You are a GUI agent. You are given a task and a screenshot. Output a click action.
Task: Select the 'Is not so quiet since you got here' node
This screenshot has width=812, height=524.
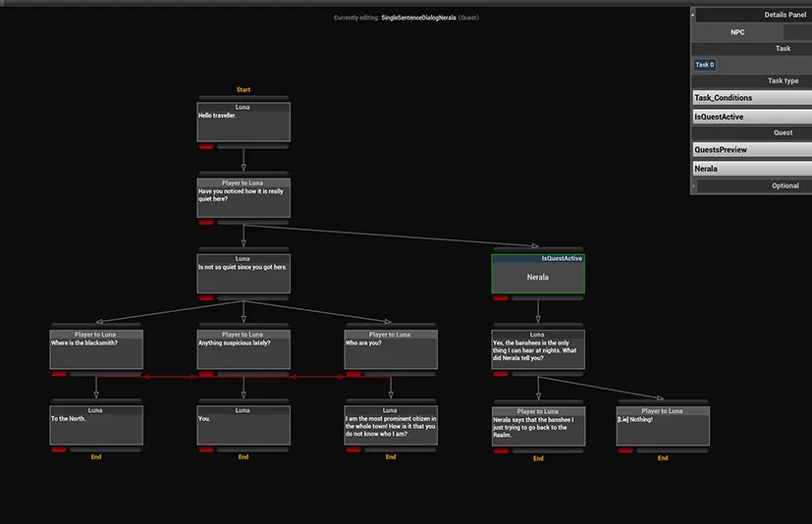244,274
